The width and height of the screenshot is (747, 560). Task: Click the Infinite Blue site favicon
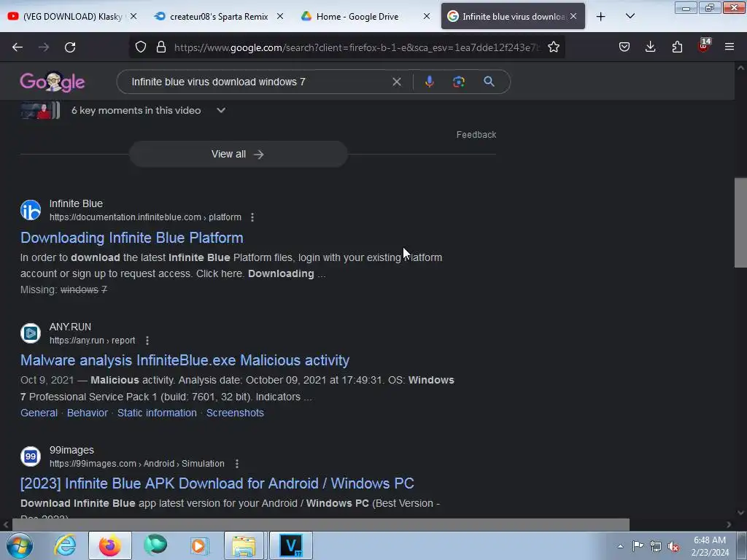coord(31,210)
